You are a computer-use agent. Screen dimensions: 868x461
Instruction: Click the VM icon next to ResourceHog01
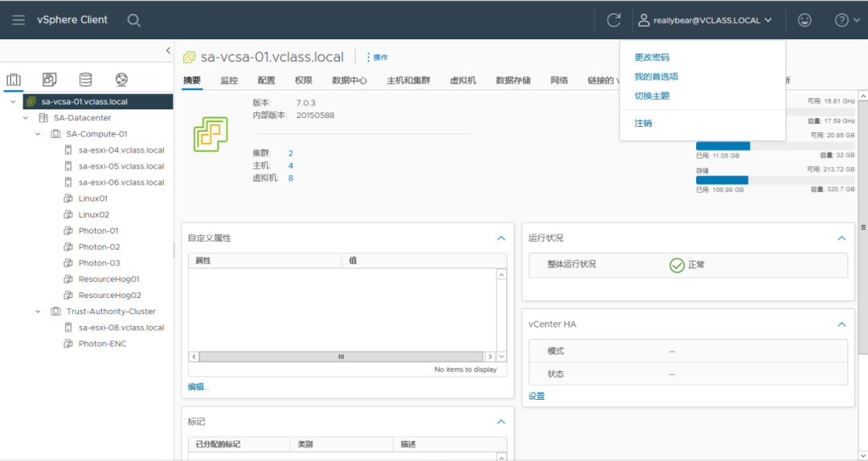tap(68, 279)
